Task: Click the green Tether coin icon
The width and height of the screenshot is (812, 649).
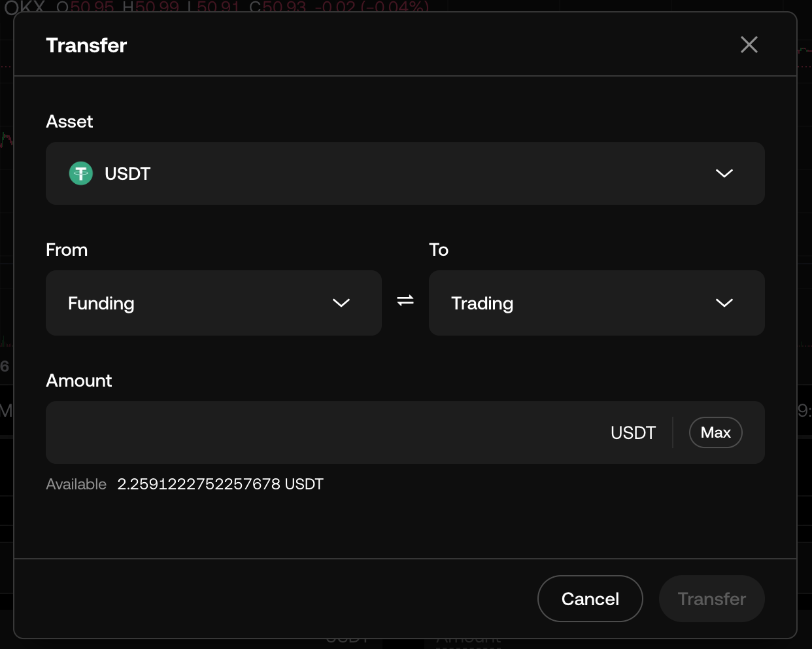Action: (81, 173)
